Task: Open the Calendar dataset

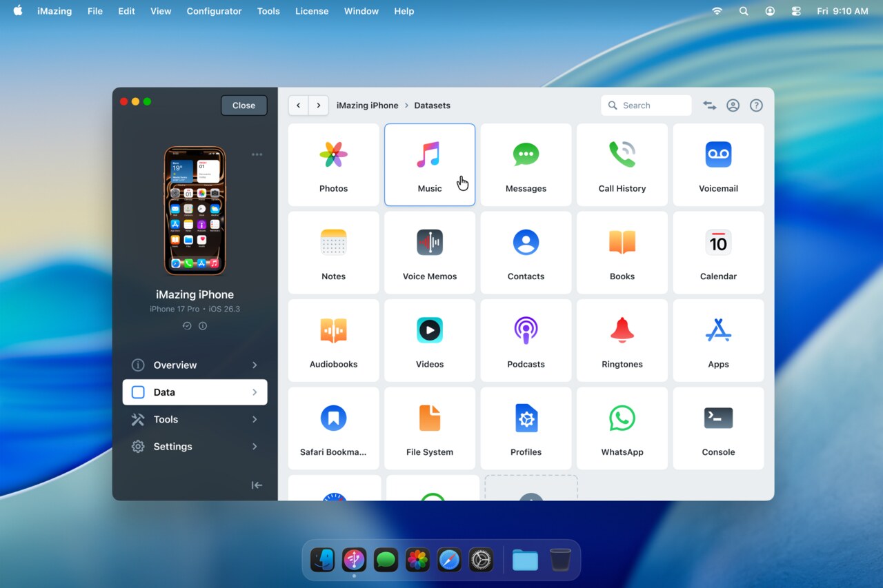Action: tap(718, 252)
